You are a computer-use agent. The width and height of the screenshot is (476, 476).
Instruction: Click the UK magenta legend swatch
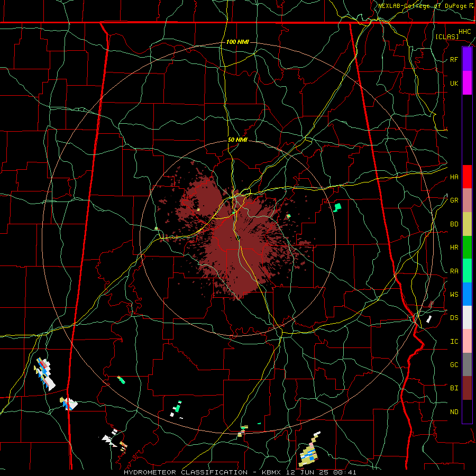(x=467, y=83)
